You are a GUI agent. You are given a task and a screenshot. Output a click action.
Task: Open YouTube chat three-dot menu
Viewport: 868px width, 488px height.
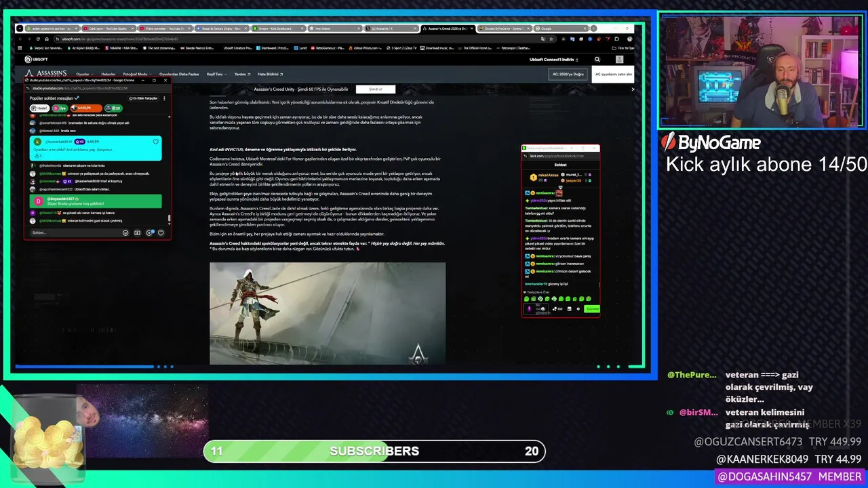click(163, 98)
